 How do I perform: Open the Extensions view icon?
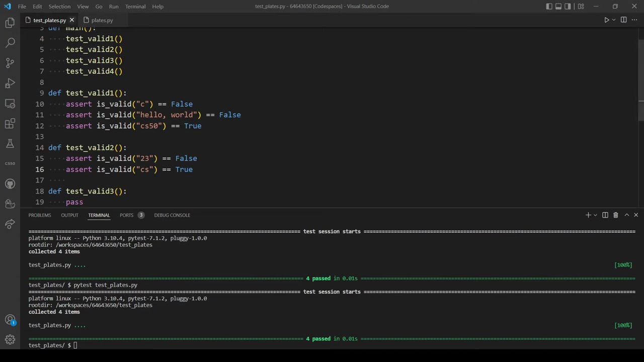[x=10, y=124]
